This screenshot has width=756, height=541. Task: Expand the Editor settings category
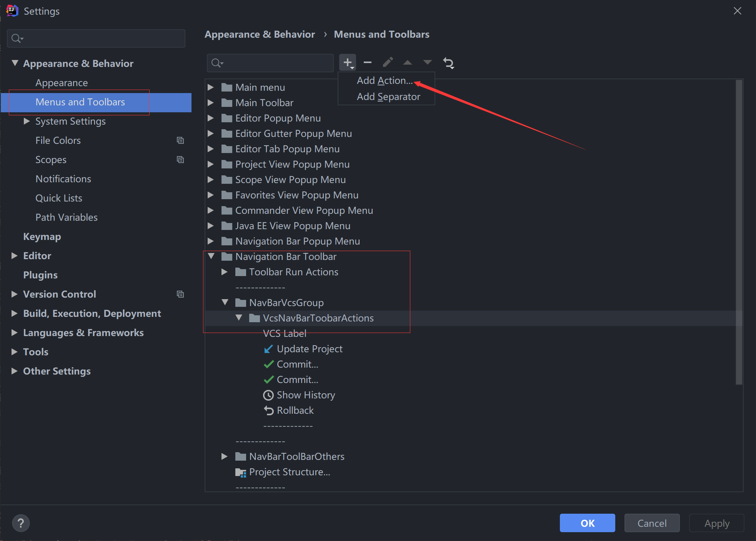coord(15,256)
